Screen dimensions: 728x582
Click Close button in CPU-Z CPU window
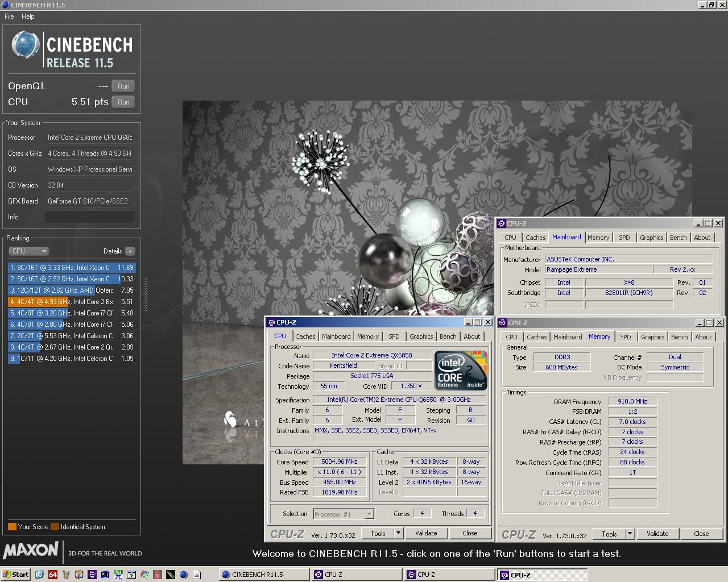coord(470,533)
